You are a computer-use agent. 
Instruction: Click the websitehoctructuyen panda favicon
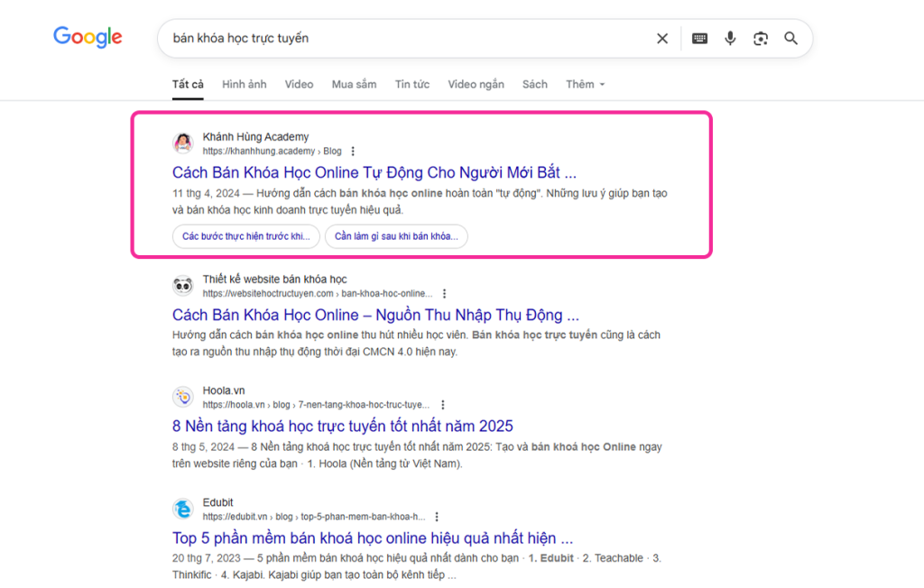pos(183,285)
